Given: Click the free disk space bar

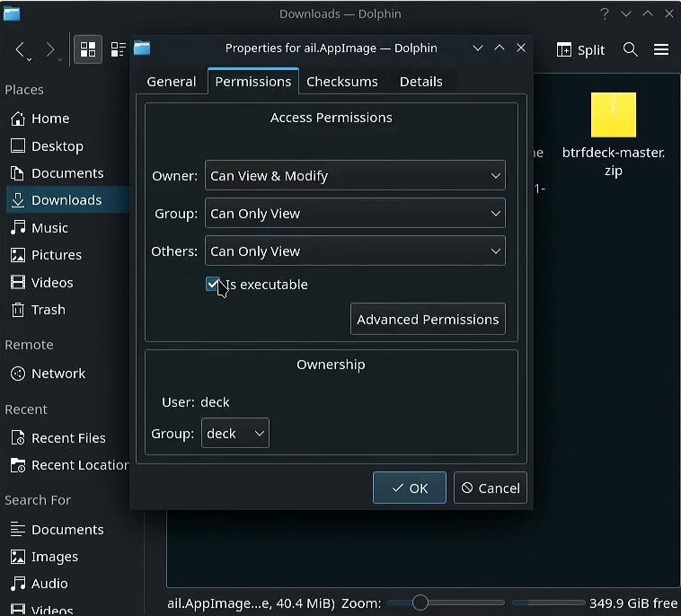Looking at the screenshot, I should [549, 603].
